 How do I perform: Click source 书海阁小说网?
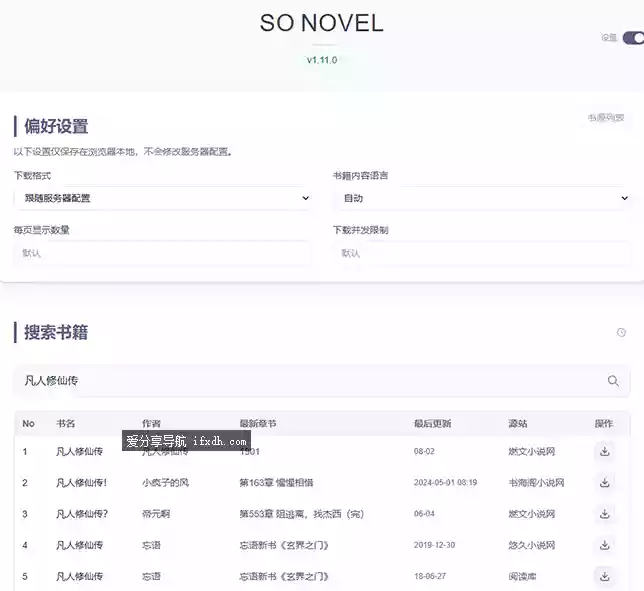coord(536,483)
